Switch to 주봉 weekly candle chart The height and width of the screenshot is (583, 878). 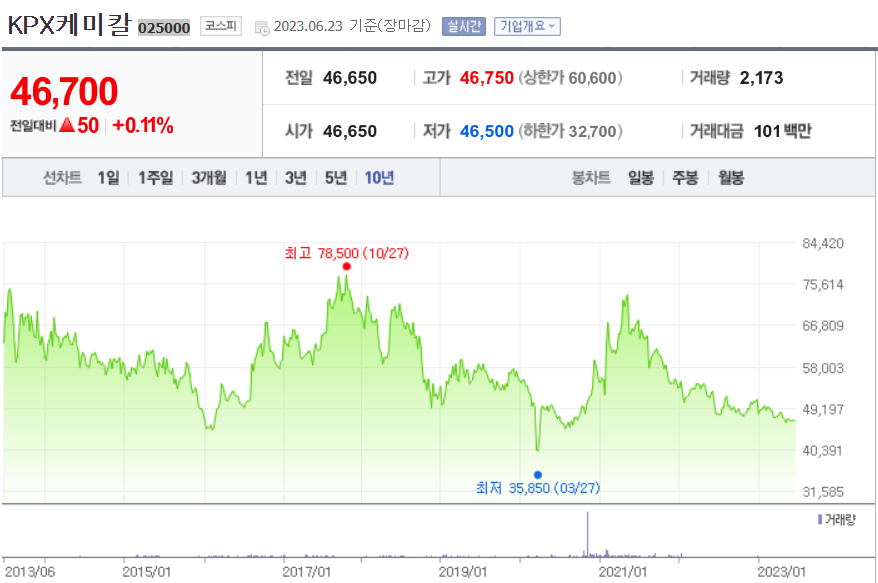[x=685, y=178]
